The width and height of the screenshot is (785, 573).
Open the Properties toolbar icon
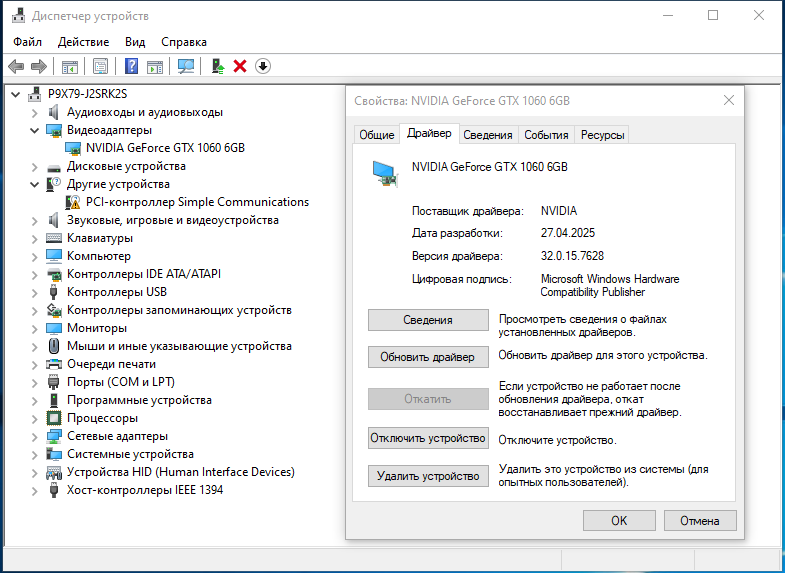[101, 66]
